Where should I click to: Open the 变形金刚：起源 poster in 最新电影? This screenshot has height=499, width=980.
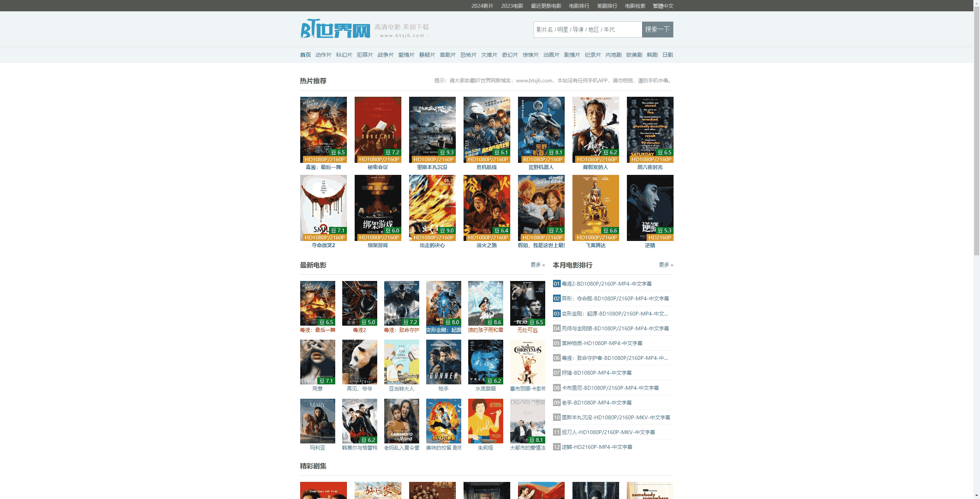pyautogui.click(x=443, y=303)
